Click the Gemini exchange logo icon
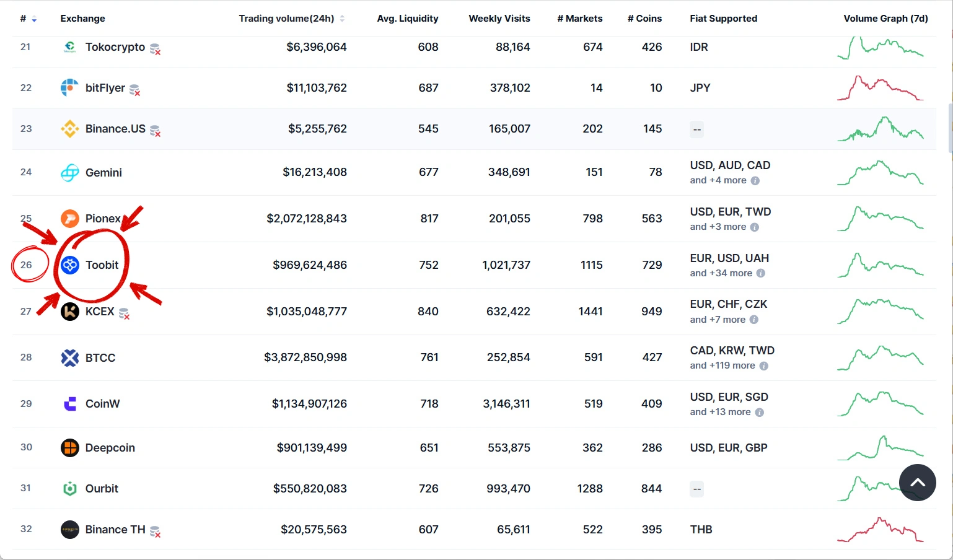This screenshot has width=953, height=560. tap(70, 173)
